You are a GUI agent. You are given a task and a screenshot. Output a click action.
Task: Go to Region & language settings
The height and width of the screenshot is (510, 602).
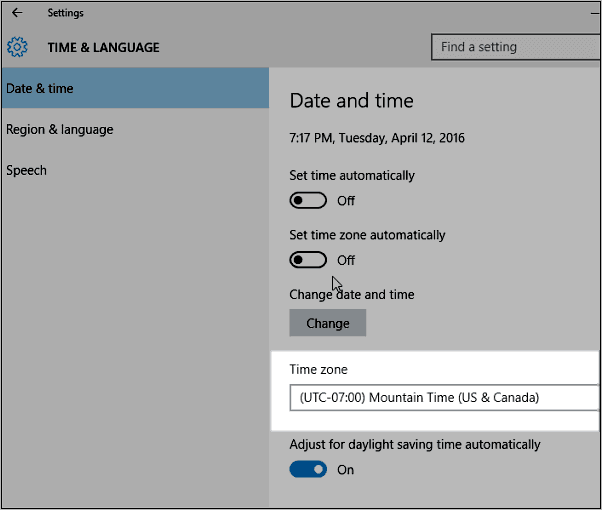tap(59, 129)
